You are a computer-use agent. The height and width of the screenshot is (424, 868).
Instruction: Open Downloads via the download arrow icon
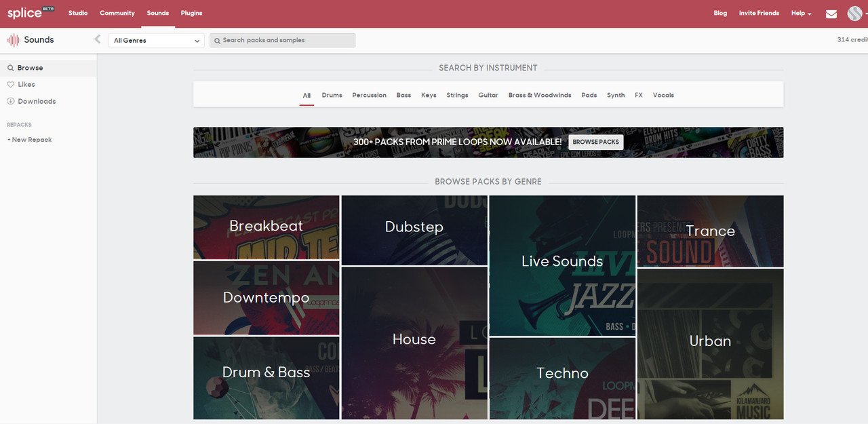click(9, 100)
